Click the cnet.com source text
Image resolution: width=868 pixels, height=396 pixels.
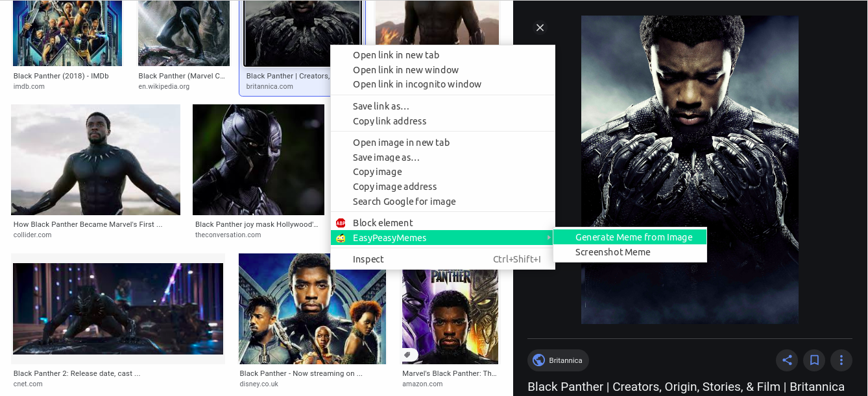[x=28, y=384]
